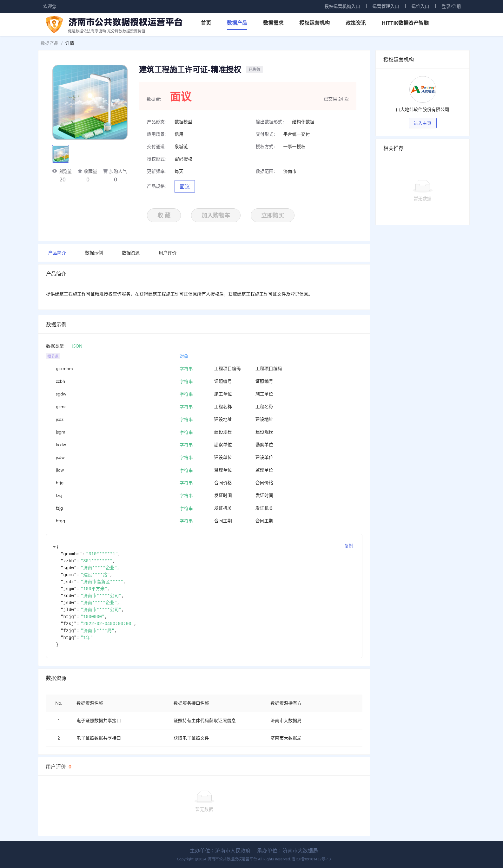Click the kcdw field name
This screenshot has width=503, height=868.
click(x=61, y=445)
